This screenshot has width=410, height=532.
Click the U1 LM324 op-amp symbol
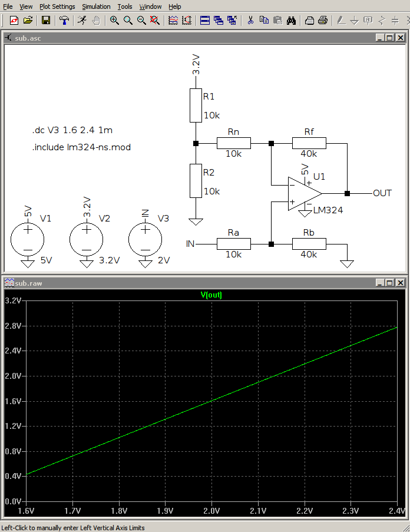303,193
